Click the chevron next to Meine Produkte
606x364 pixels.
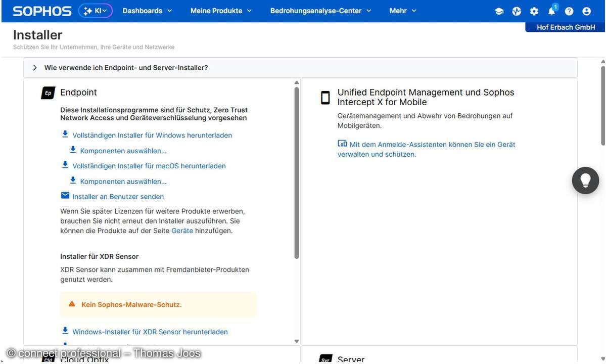[x=249, y=11]
